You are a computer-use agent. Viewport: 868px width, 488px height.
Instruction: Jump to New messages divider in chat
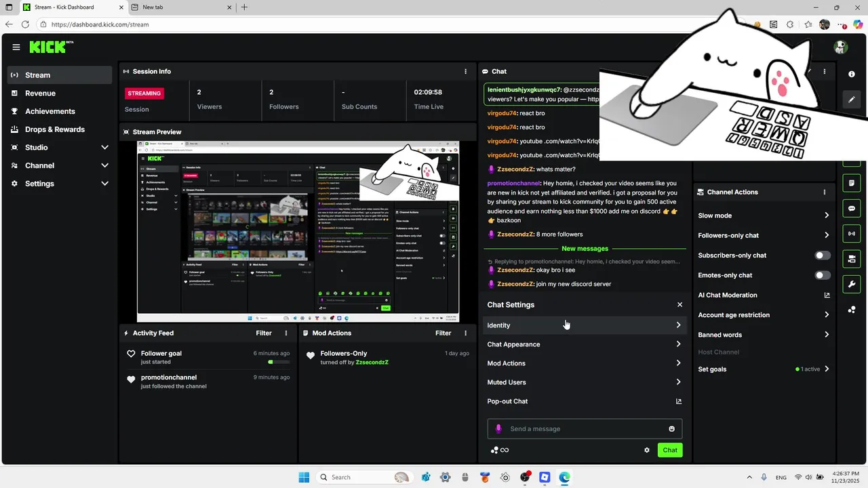point(585,249)
